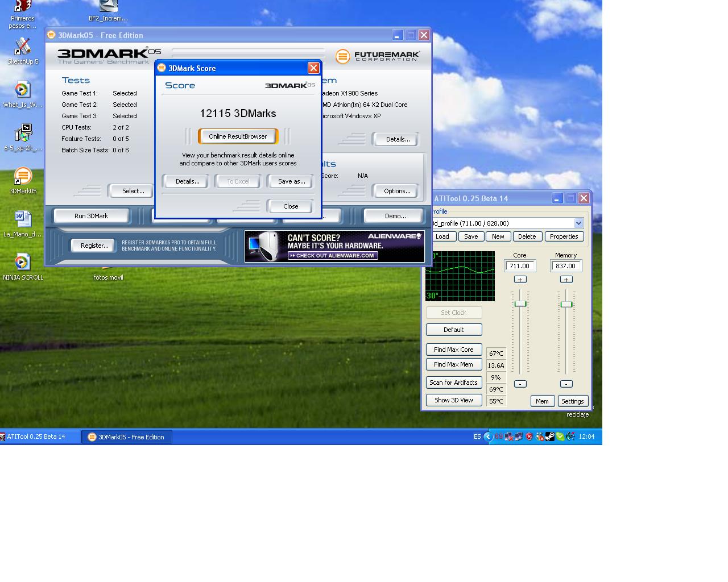Click the red shield tray icon

pos(529,436)
